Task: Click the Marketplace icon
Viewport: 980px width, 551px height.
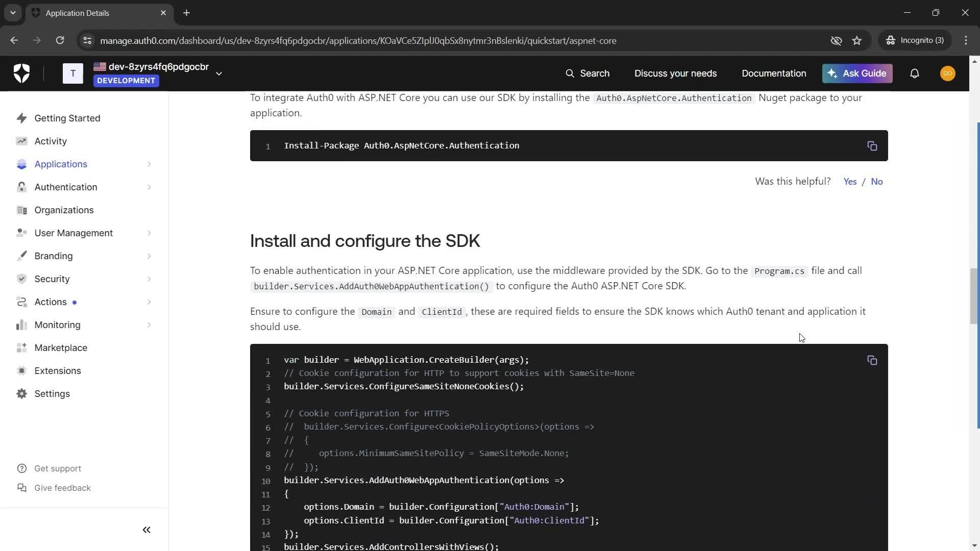Action: click(21, 348)
